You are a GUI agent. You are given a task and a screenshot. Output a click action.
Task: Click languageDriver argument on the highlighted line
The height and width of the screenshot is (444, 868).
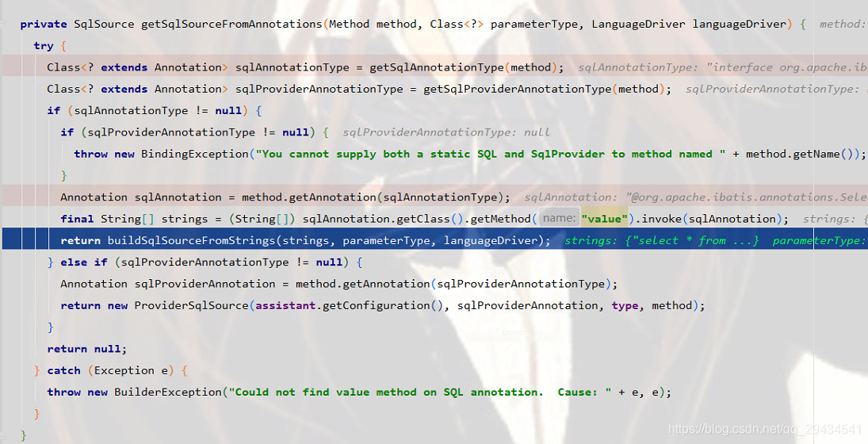[491, 240]
